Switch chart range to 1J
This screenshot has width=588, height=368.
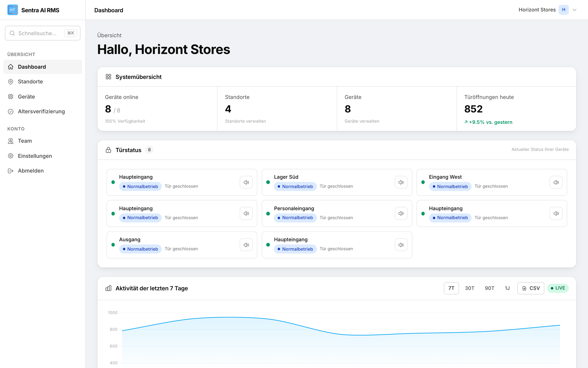507,288
